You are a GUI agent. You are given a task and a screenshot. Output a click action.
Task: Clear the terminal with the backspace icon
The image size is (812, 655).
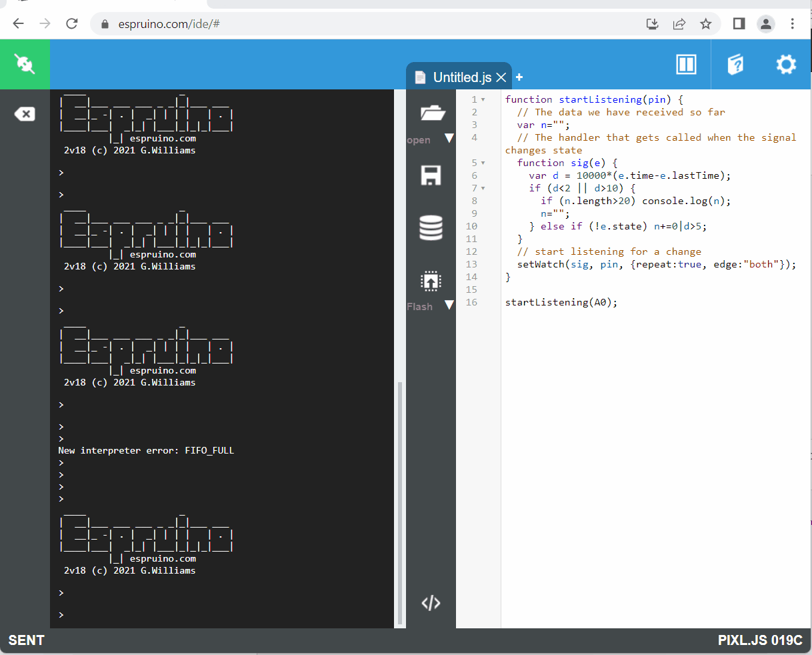point(24,114)
